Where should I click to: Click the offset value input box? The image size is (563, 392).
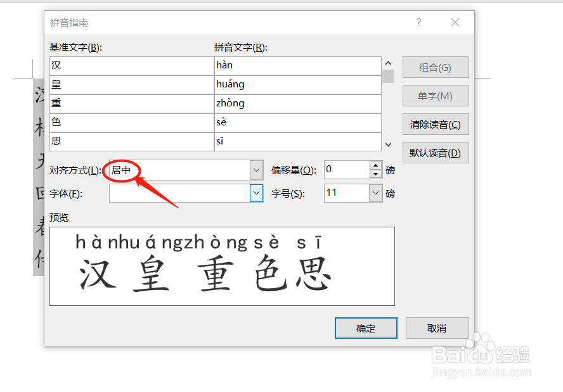(346, 169)
